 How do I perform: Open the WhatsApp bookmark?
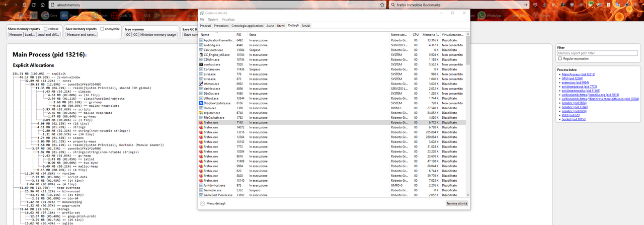coord(489,16)
